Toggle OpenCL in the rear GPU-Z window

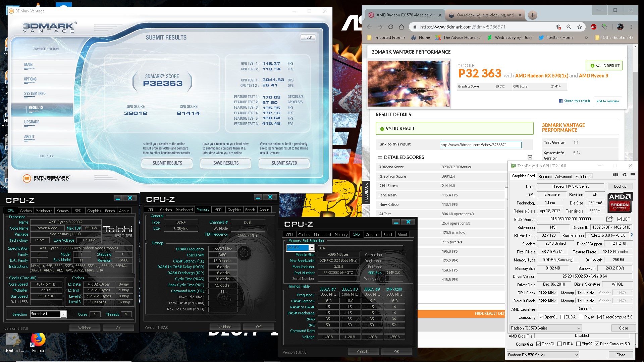[538, 344]
